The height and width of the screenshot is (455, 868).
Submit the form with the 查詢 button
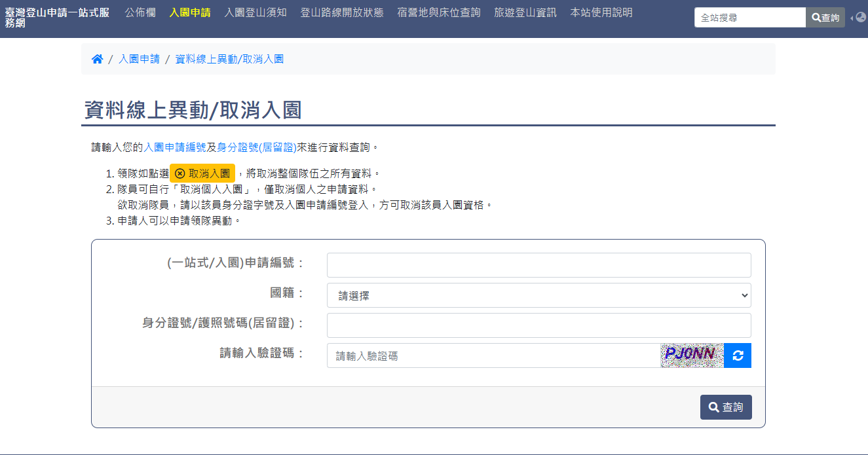725,407
